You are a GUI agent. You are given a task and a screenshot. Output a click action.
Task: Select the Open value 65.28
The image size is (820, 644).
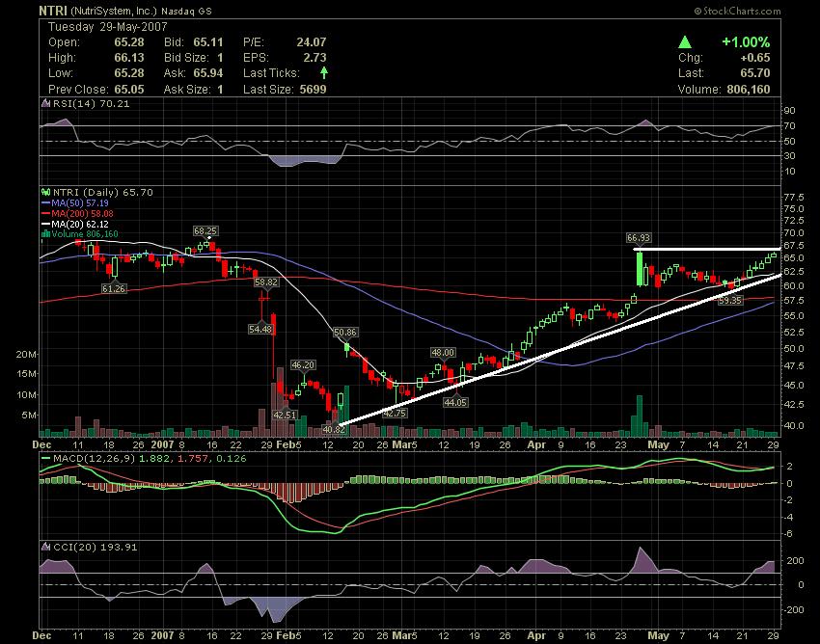pyautogui.click(x=129, y=42)
